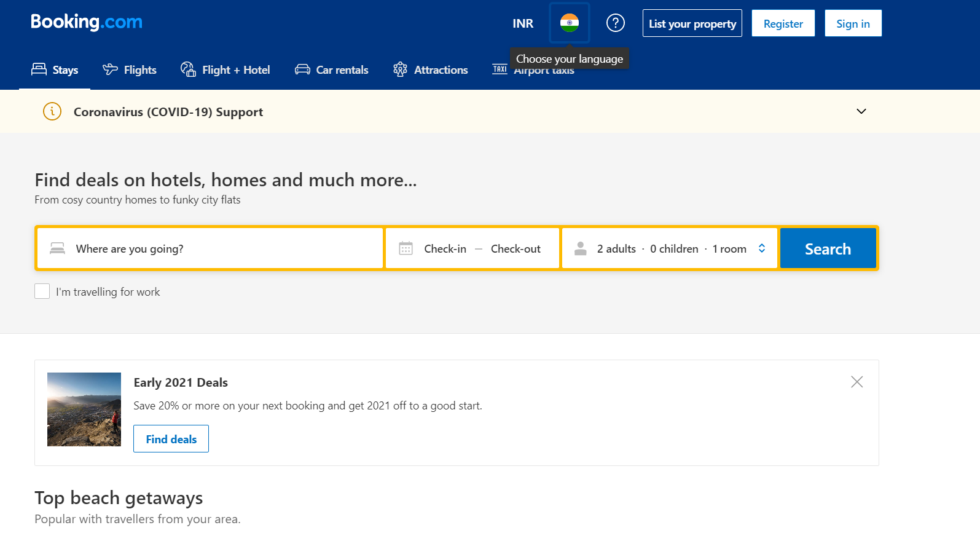Viewport: 980px width, 533px height.
Task: Click the globe-plane icon beside Flight + Hotel
Action: [188, 69]
